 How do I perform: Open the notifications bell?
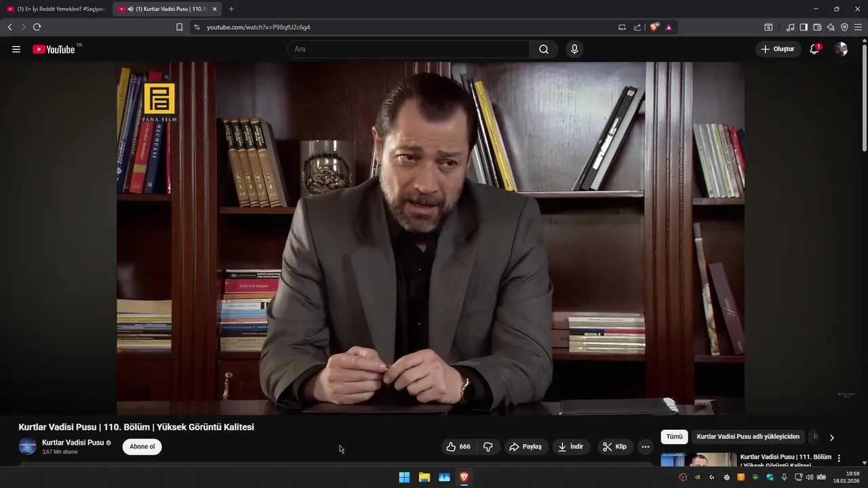point(814,49)
